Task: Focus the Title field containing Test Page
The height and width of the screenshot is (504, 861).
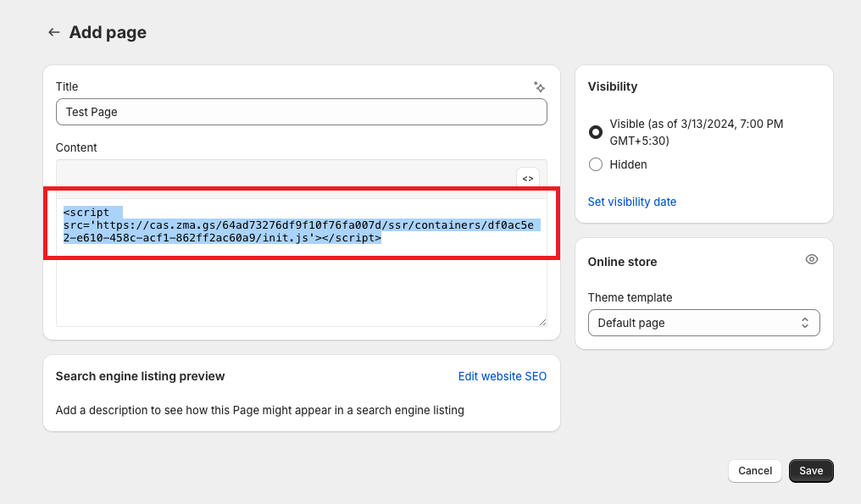Action: pyautogui.click(x=302, y=112)
